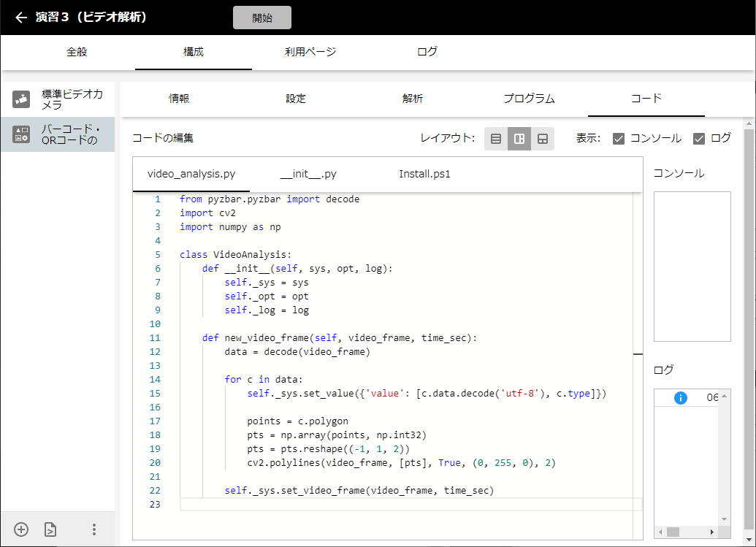Click the log panel scroll-up arrow

[722, 397]
